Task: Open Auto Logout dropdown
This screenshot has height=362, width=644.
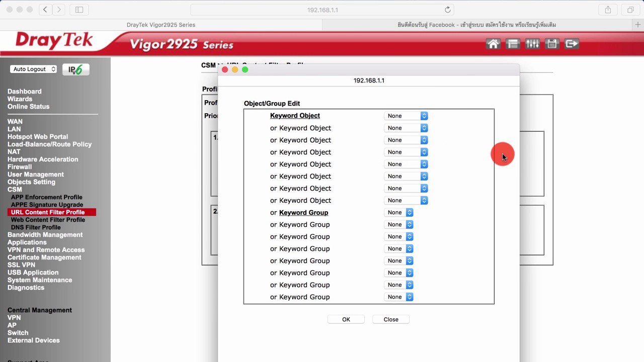Action: 33,69
